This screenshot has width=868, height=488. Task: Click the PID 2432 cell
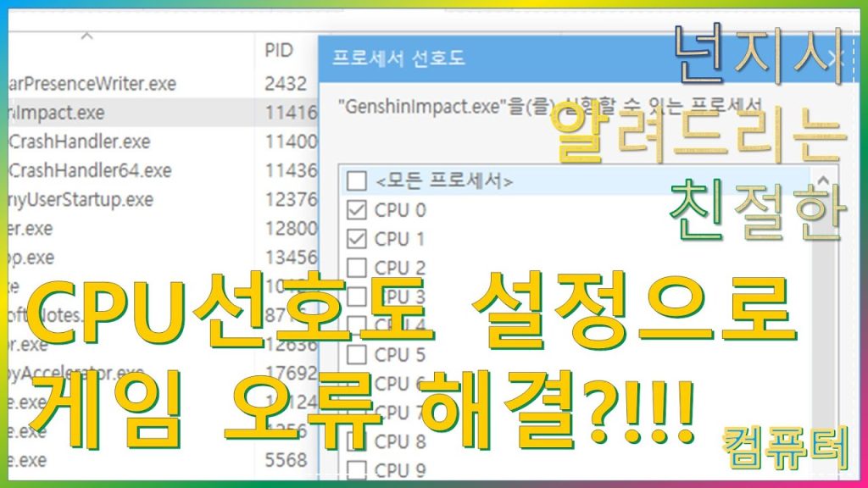(x=284, y=83)
